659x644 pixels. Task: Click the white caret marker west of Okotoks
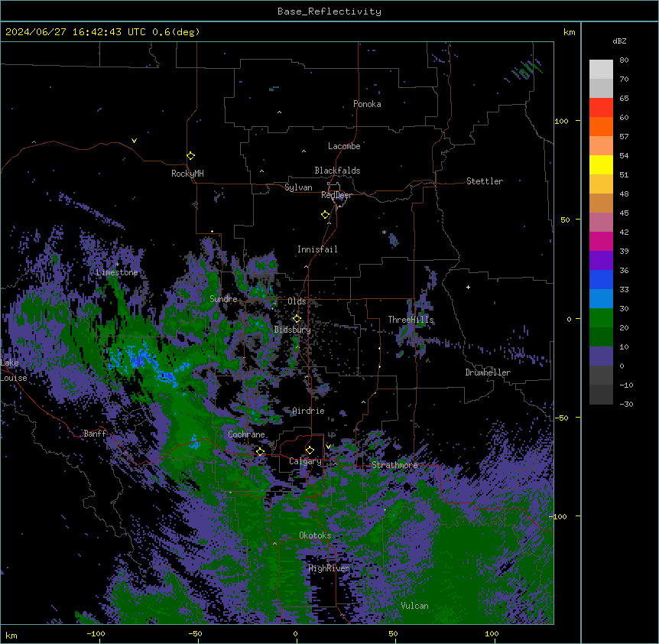tap(274, 544)
